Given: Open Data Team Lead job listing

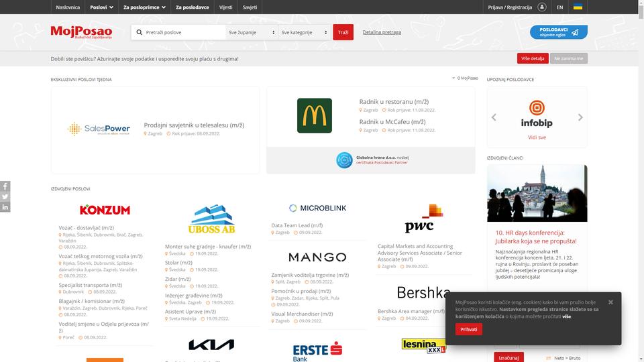Looking at the screenshot, I should click(x=297, y=225).
